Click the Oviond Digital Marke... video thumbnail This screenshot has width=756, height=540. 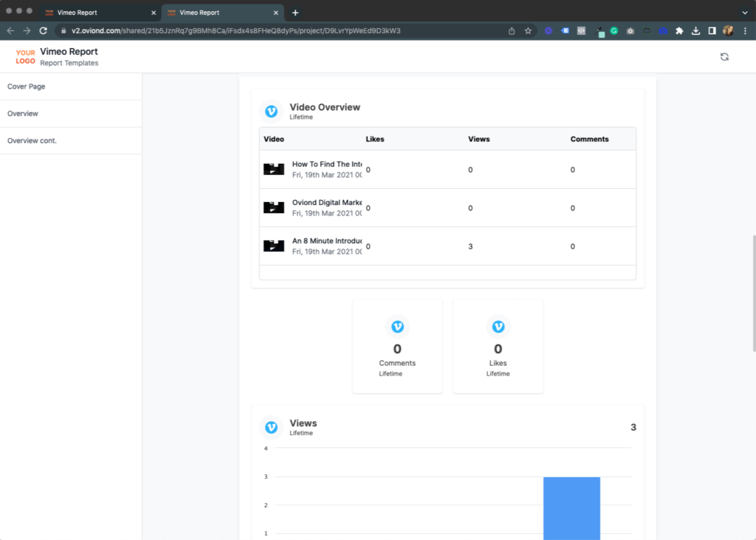(274, 207)
